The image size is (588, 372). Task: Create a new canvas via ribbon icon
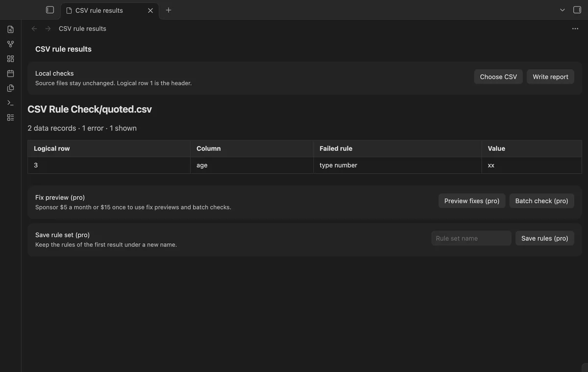[10, 59]
